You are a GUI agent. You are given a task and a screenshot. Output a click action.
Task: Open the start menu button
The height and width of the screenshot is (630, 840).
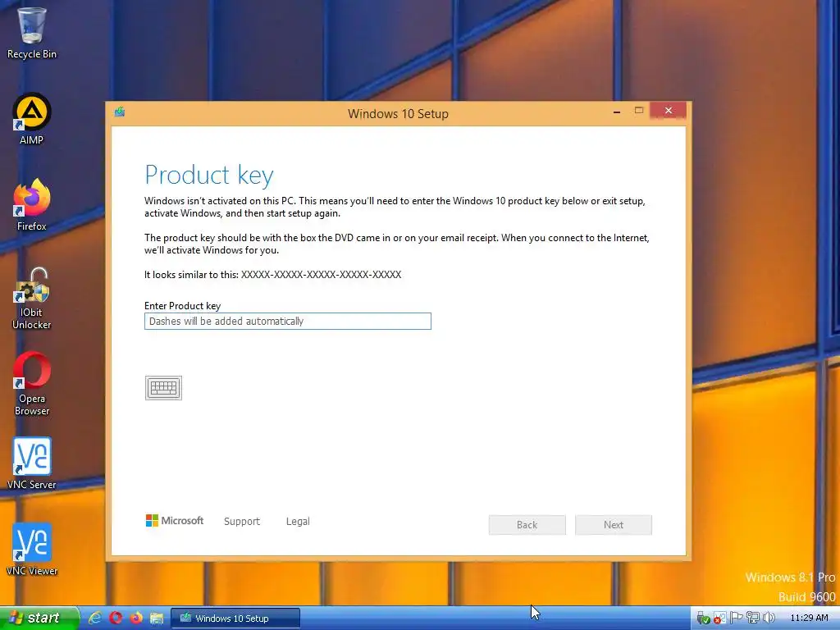point(39,618)
